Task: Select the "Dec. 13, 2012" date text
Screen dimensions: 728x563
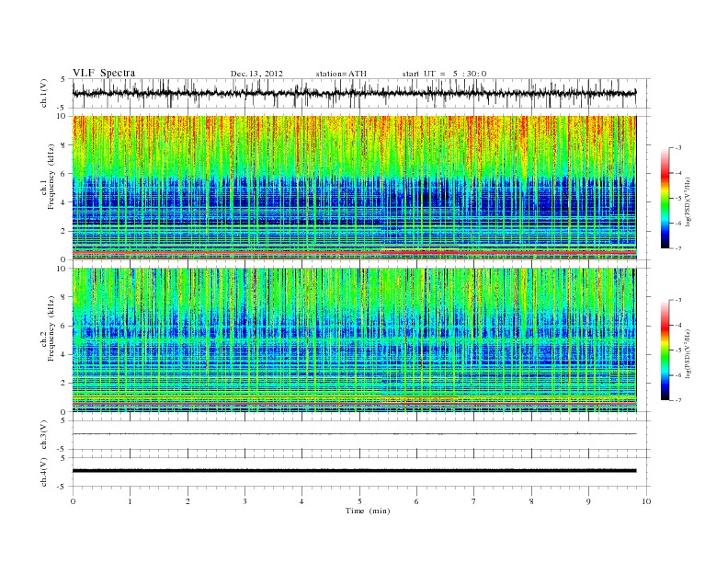Action: tap(256, 74)
